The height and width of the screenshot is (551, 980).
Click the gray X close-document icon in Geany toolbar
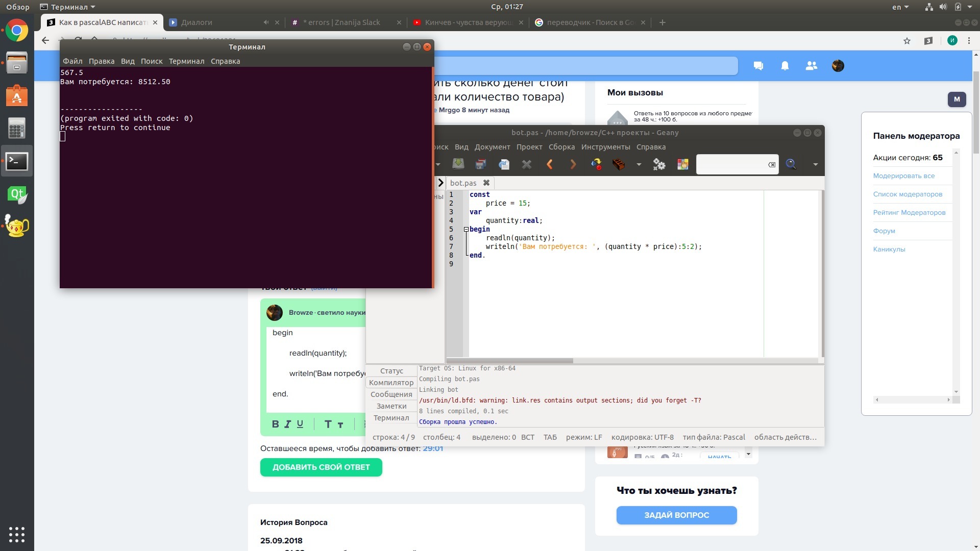click(527, 164)
